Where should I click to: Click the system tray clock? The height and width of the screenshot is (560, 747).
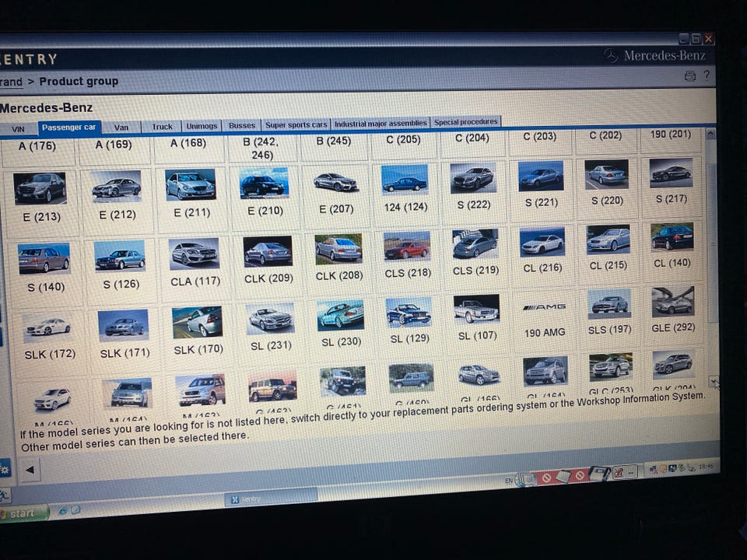tap(706, 467)
